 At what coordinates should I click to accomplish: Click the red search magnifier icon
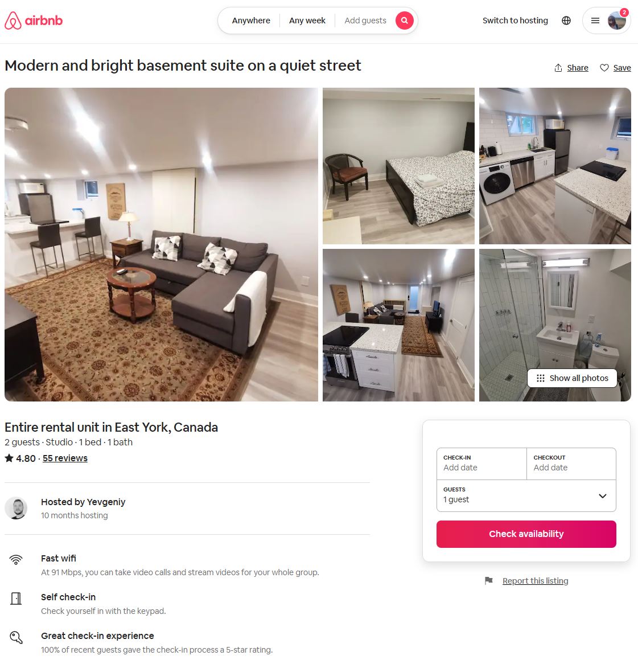(x=404, y=21)
